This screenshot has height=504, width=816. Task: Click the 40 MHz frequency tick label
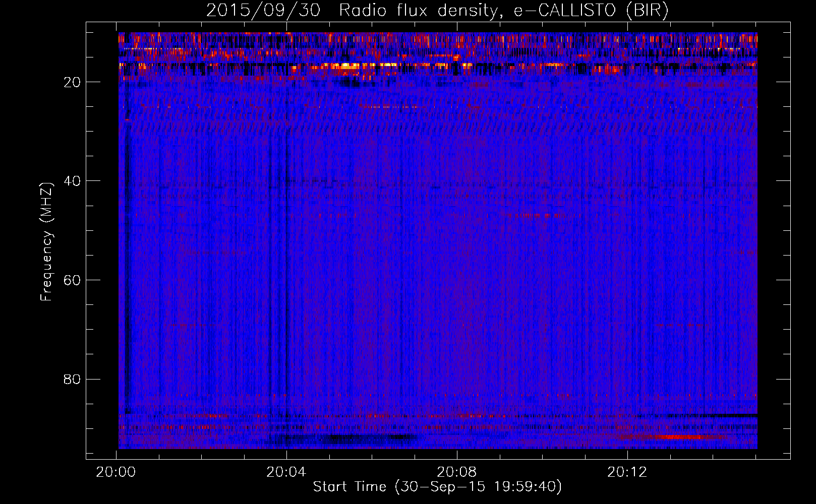click(73, 181)
